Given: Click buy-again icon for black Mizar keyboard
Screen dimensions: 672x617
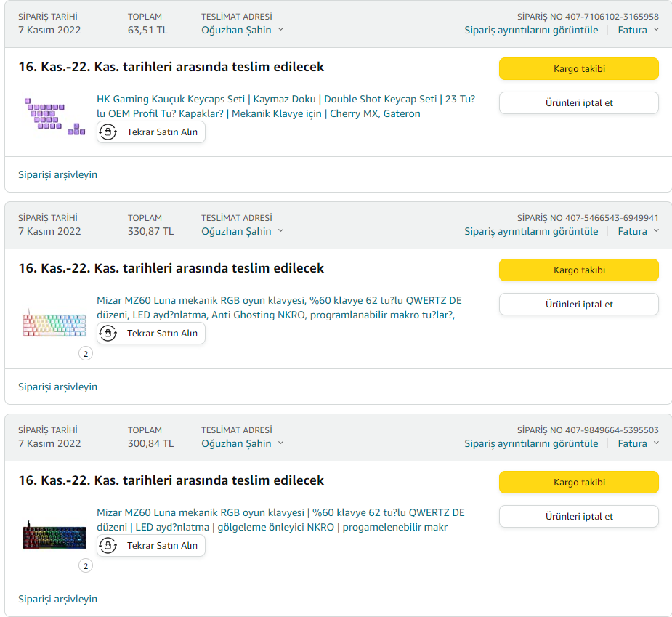Looking at the screenshot, I should coord(108,546).
